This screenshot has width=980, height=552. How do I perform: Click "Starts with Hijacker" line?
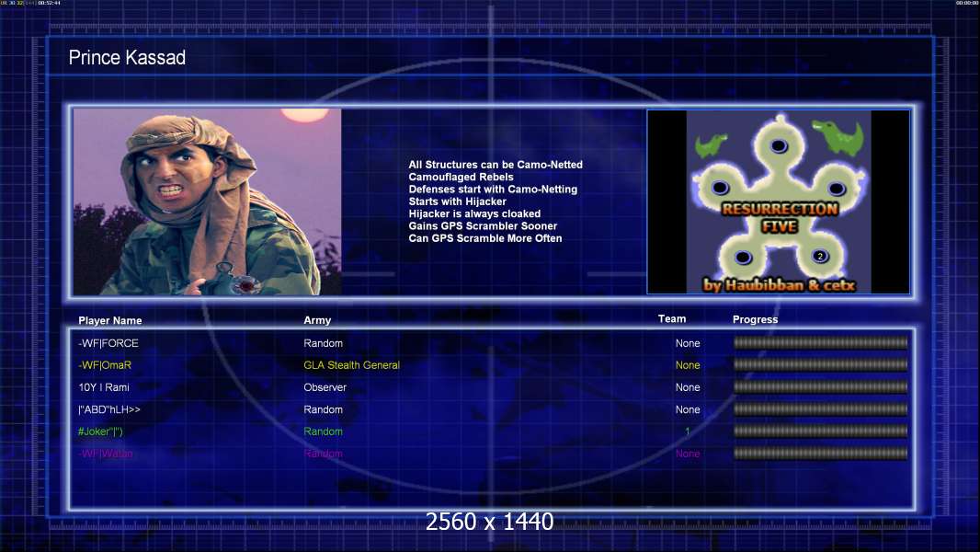[458, 201]
